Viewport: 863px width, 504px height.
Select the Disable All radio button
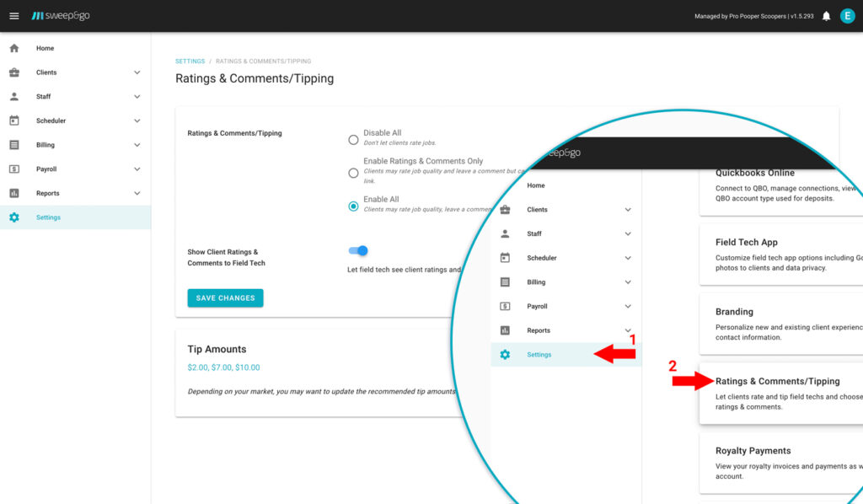(353, 140)
